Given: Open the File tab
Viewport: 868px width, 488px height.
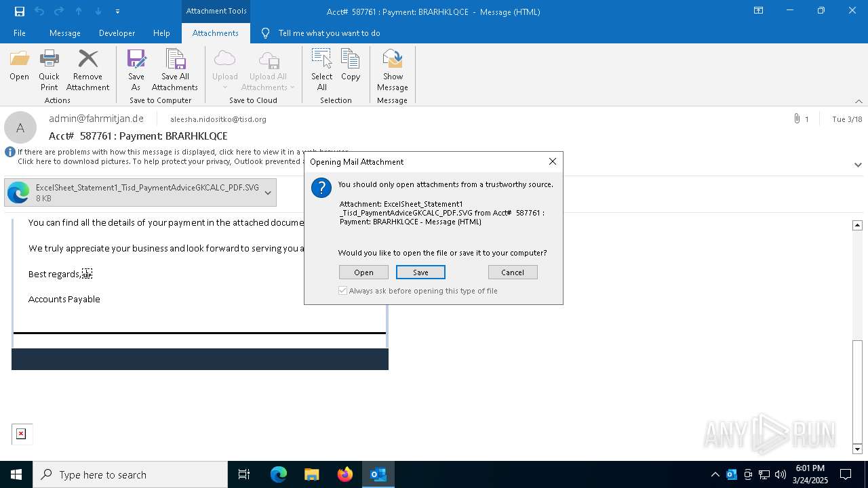Looking at the screenshot, I should tap(20, 33).
